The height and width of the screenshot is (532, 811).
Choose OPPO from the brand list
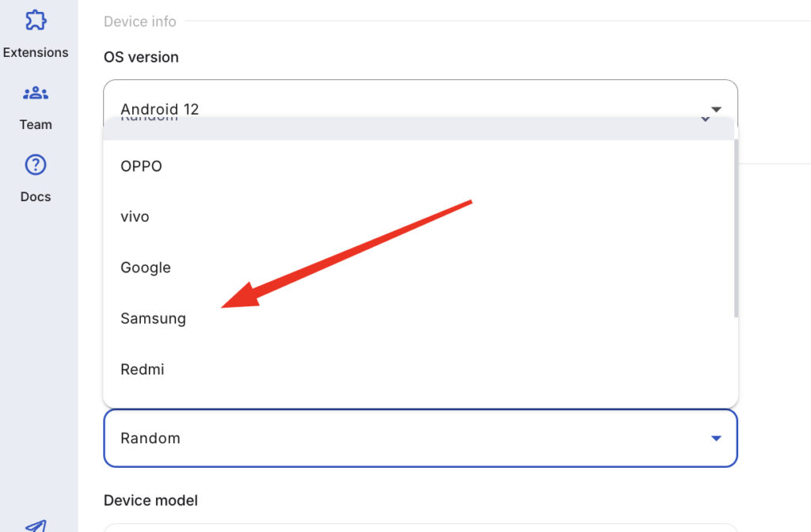point(142,166)
